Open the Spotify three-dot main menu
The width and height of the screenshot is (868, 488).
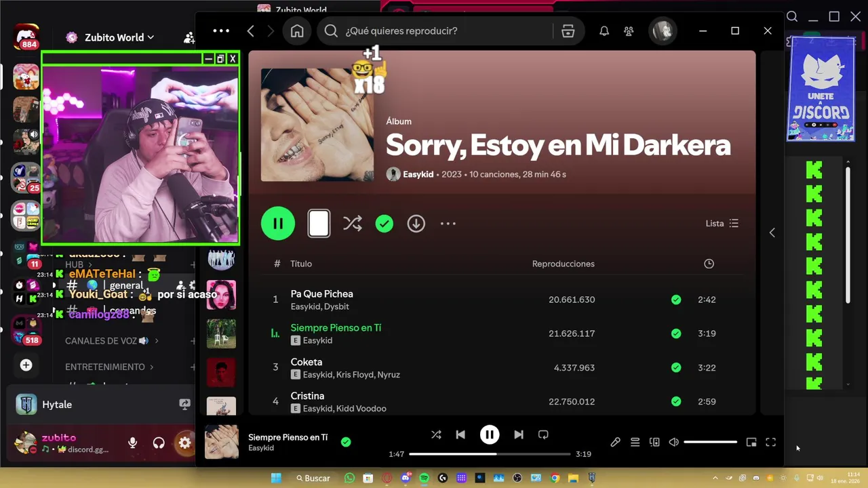pos(221,31)
